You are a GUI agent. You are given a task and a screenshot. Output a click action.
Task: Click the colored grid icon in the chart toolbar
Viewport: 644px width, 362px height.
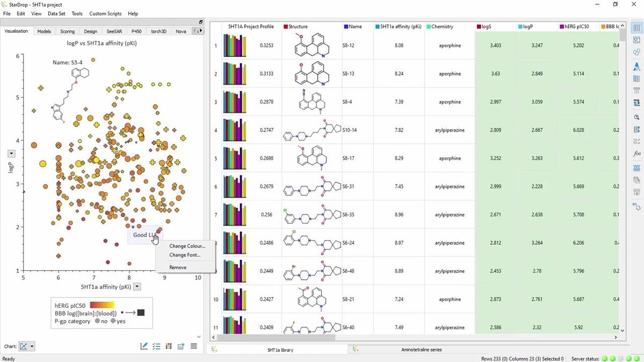pos(169,346)
